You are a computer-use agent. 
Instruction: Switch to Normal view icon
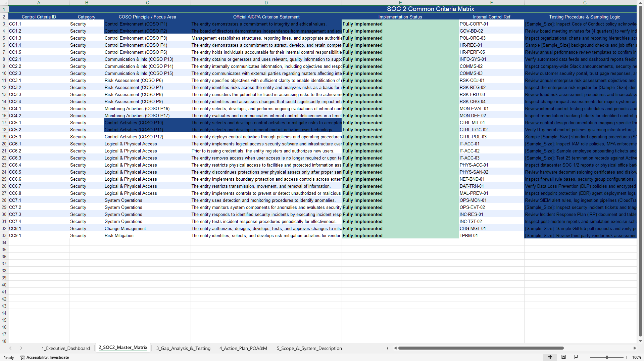tap(550, 357)
